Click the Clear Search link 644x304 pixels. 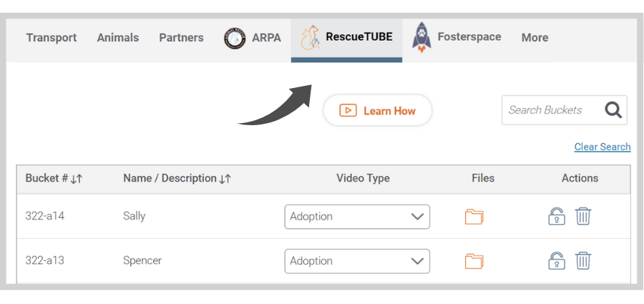coord(602,147)
